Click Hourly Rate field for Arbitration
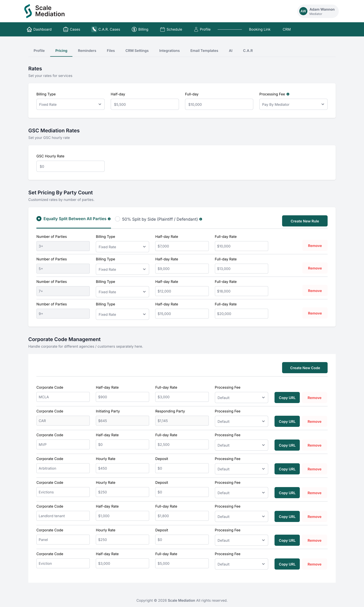364x607 pixels. click(122, 468)
